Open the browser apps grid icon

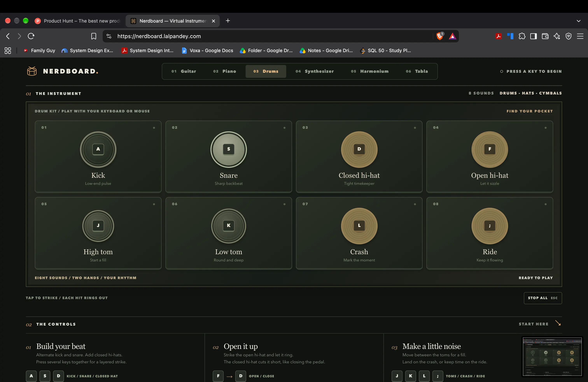tap(8, 50)
